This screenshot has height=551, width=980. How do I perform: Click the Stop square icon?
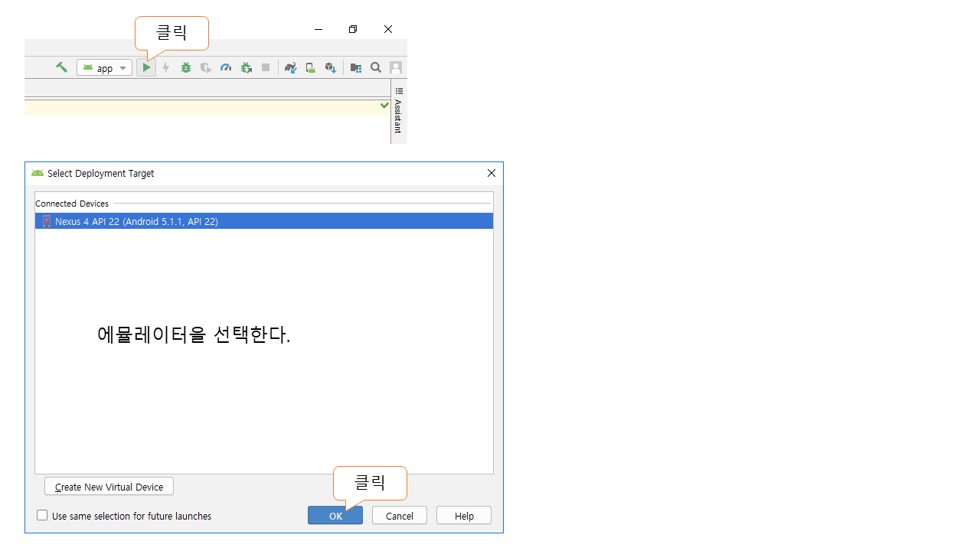pyautogui.click(x=266, y=68)
